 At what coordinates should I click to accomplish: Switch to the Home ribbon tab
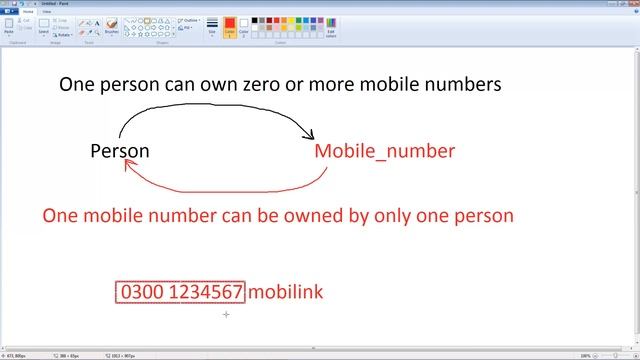(x=28, y=11)
